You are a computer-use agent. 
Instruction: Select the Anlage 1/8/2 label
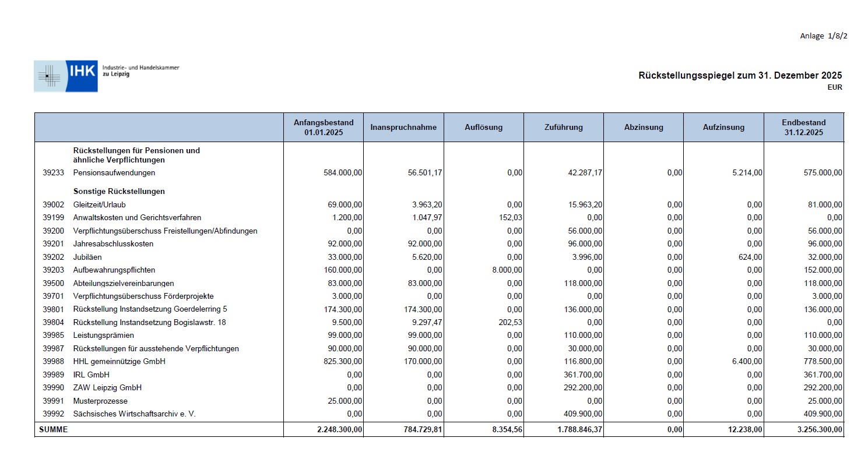point(824,36)
